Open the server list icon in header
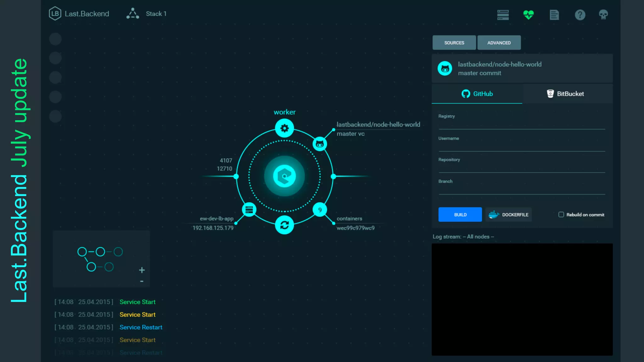Screen dimensions: 644x362 (503, 14)
